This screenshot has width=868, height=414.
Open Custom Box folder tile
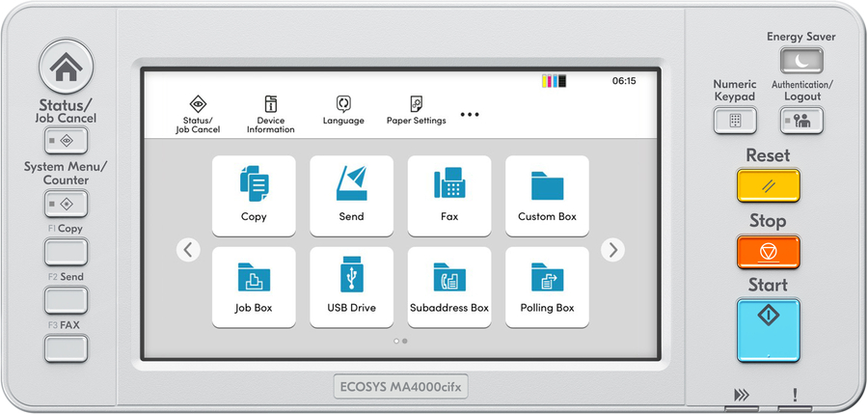[x=547, y=196]
